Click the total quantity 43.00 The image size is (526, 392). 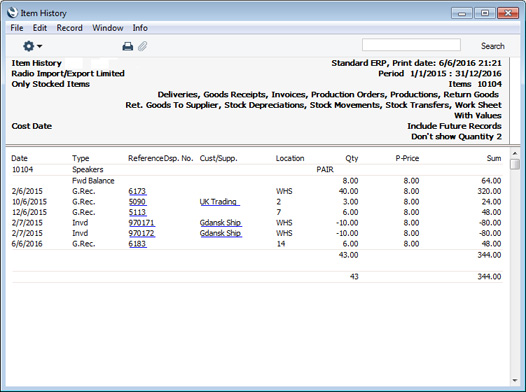click(349, 255)
